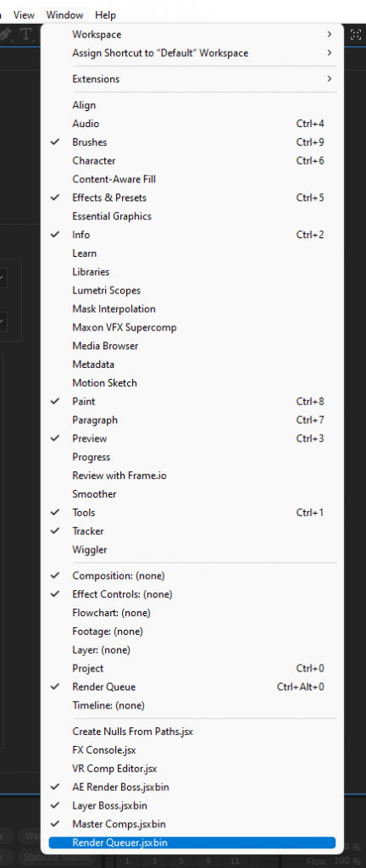Select the Type tool icon in the toolbar
Screen dimensions: 366x868
[x=26, y=34]
